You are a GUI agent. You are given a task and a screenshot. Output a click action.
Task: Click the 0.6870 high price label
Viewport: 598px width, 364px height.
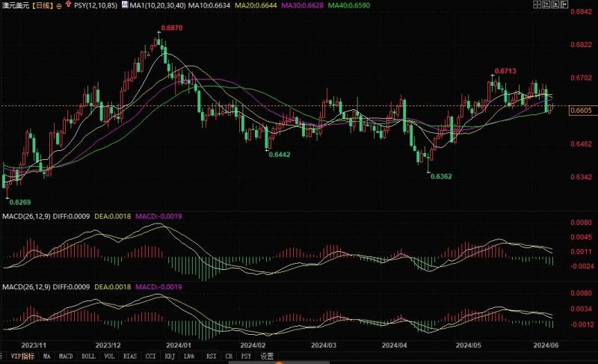tap(172, 28)
